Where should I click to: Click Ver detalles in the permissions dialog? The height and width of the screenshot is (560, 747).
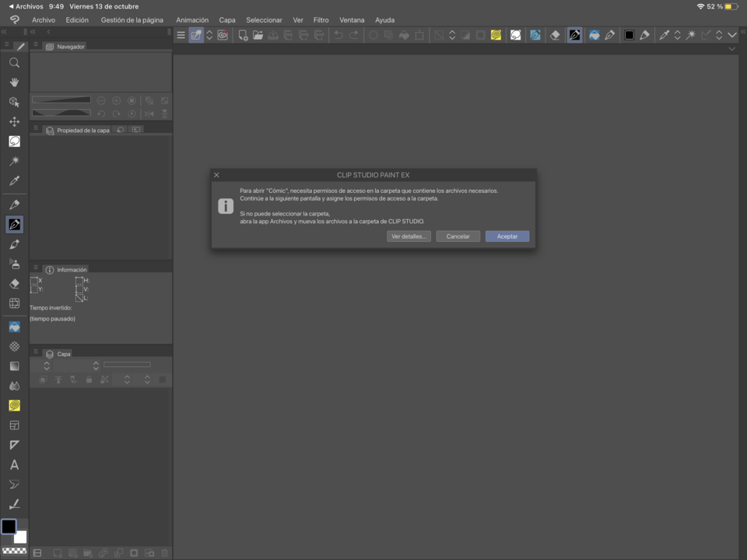(x=409, y=236)
